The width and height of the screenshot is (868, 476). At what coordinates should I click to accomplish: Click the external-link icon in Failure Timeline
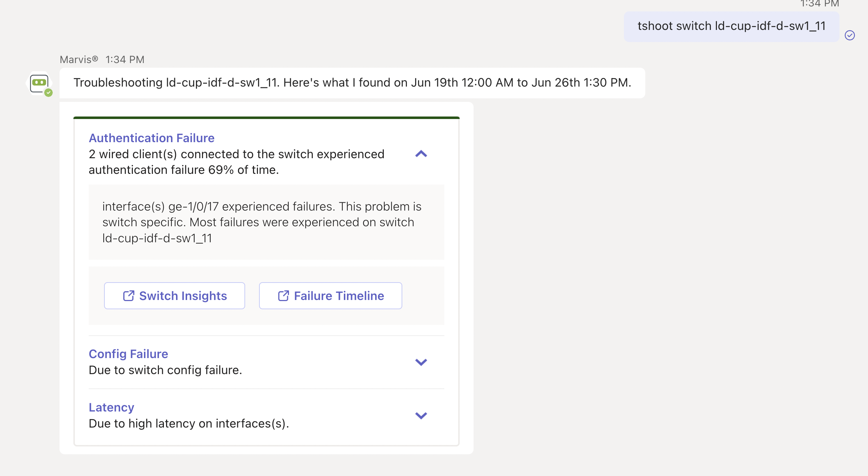pyautogui.click(x=283, y=296)
